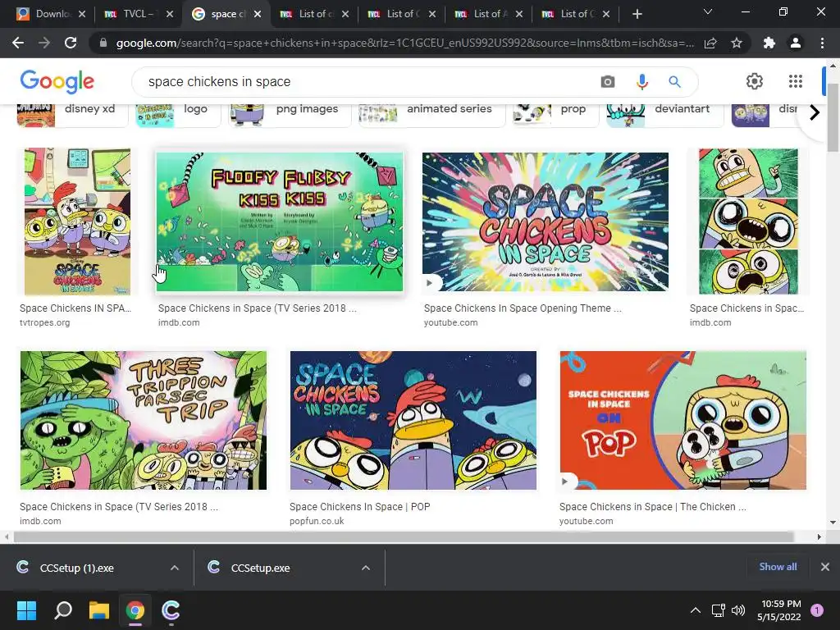Click the browser forward arrow
The width and height of the screenshot is (840, 630).
[44, 43]
